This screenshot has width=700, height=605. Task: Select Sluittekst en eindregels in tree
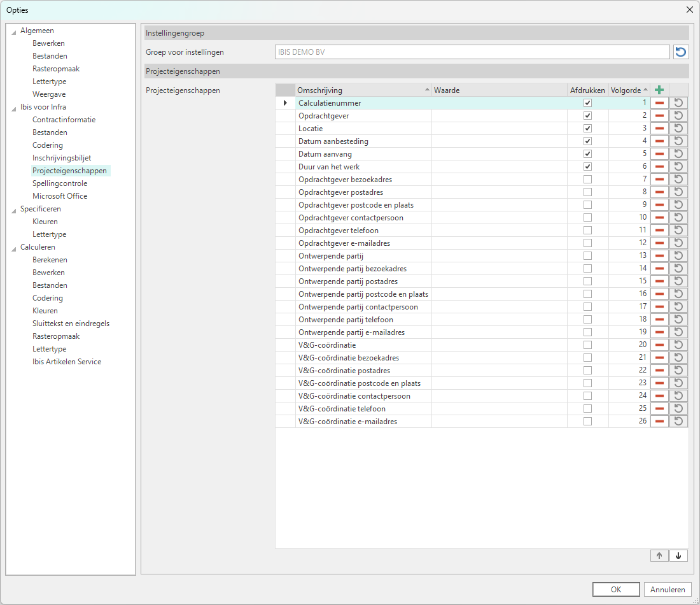point(71,324)
